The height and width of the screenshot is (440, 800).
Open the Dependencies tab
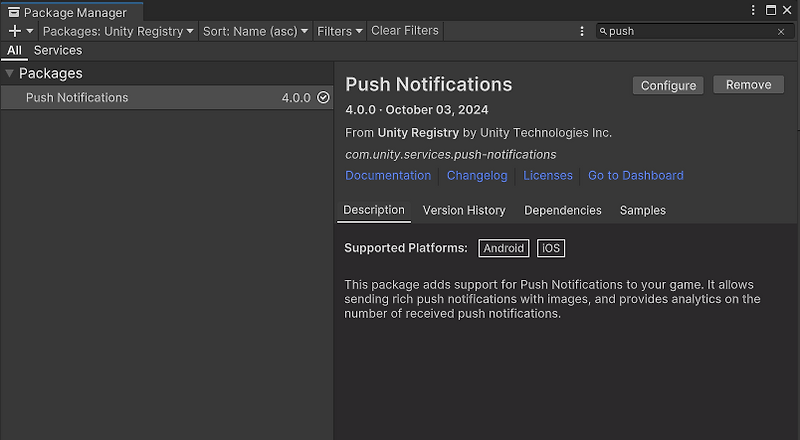coord(563,210)
